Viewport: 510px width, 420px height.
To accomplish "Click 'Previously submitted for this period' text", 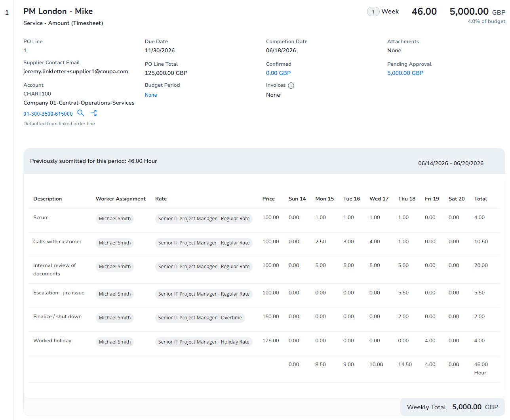I will pyautogui.click(x=93, y=161).
